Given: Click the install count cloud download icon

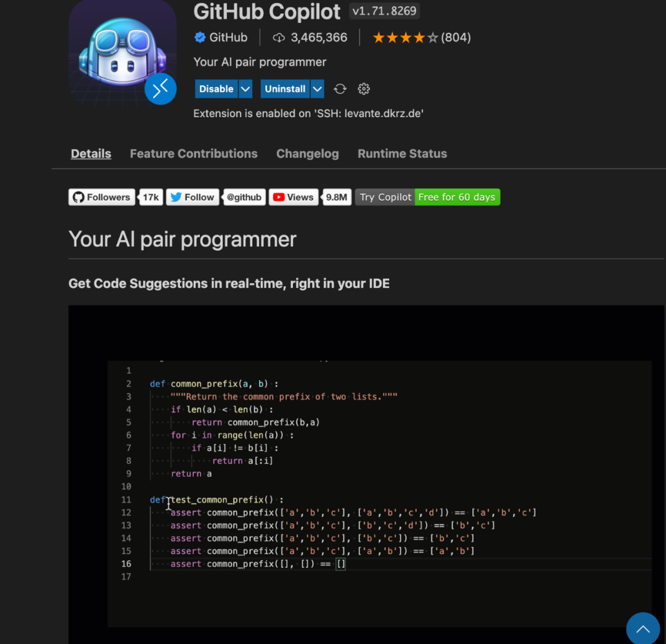Looking at the screenshot, I should 279,38.
